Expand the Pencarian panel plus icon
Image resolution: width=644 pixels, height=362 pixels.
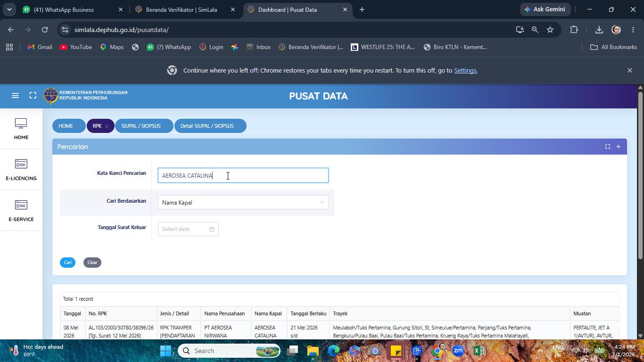(618, 147)
